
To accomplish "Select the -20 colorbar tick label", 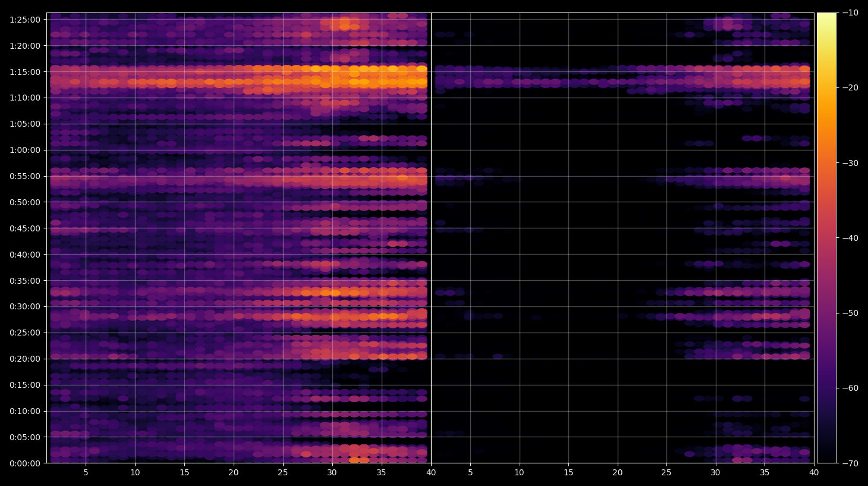I will click(x=850, y=88).
